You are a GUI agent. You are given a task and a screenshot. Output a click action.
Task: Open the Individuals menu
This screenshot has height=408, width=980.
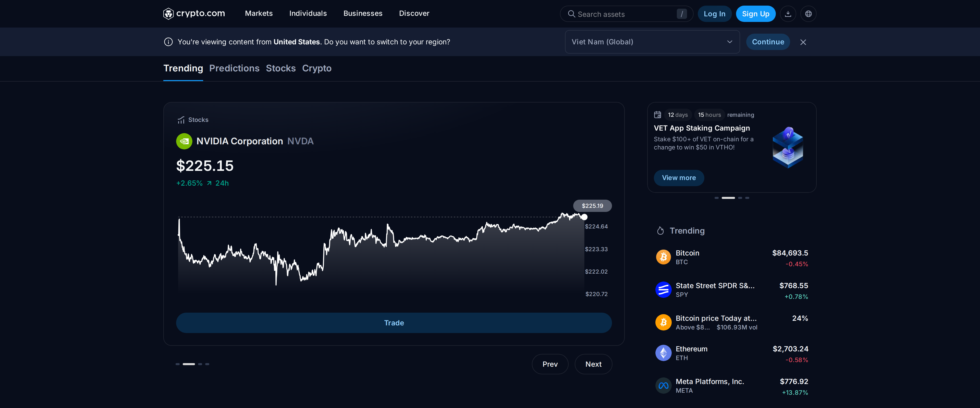point(308,13)
